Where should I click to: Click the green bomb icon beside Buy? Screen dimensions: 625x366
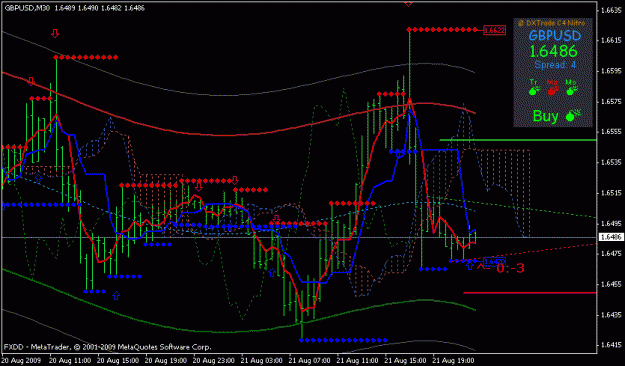pos(573,115)
